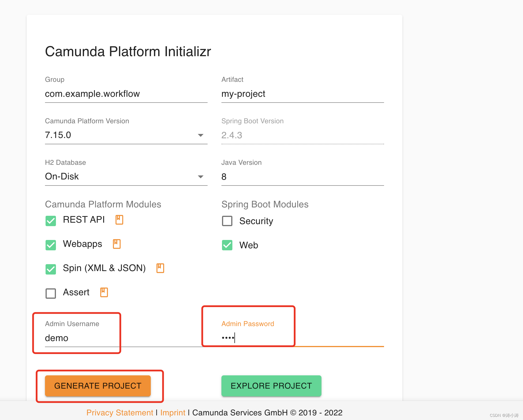The image size is (523, 420).
Task: Click the disabled Spring Boot Version 2.4.3 field
Action: click(303, 135)
